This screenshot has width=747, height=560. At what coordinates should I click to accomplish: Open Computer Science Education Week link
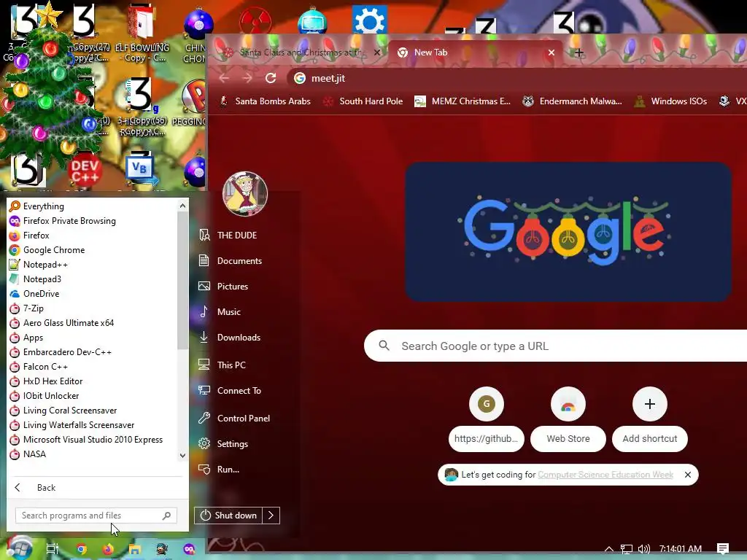tap(605, 475)
